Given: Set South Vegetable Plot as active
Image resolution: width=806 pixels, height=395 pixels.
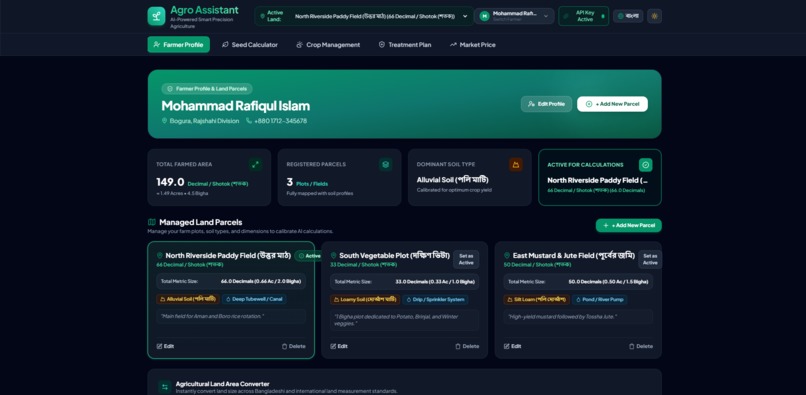Looking at the screenshot, I should pos(466,259).
